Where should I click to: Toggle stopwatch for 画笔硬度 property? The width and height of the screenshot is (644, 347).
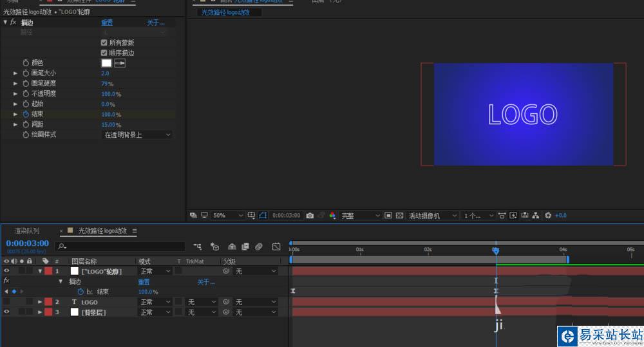[x=26, y=83]
